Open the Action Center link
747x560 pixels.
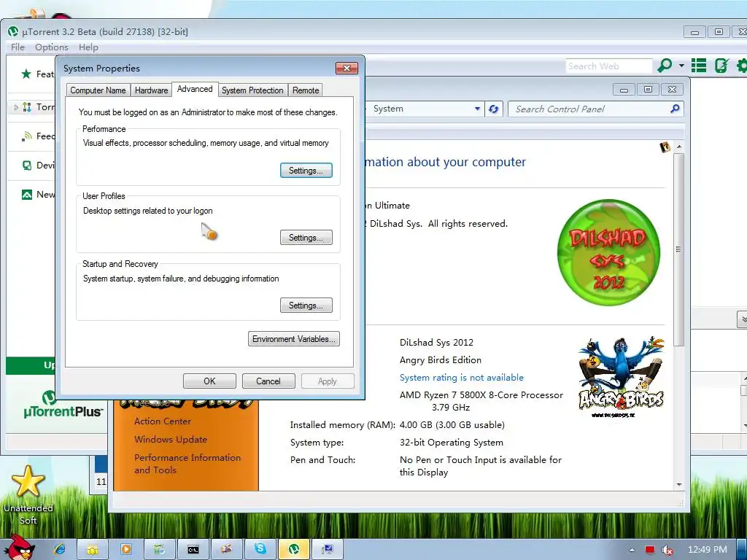[163, 421]
